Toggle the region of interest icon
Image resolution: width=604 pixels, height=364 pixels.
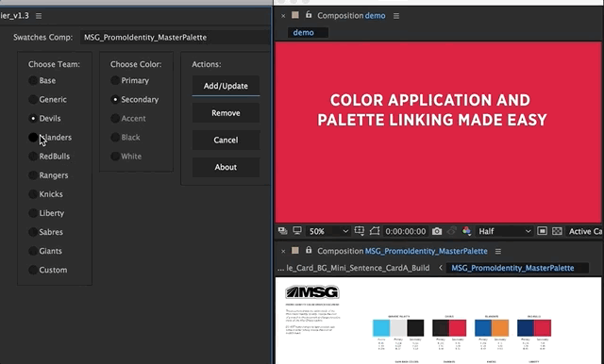point(375,231)
